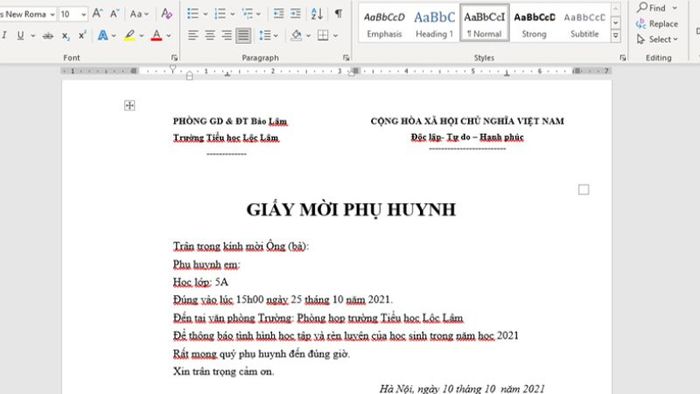The height and width of the screenshot is (394, 700).
Task: Toggle subscript formatting
Action: 65,36
